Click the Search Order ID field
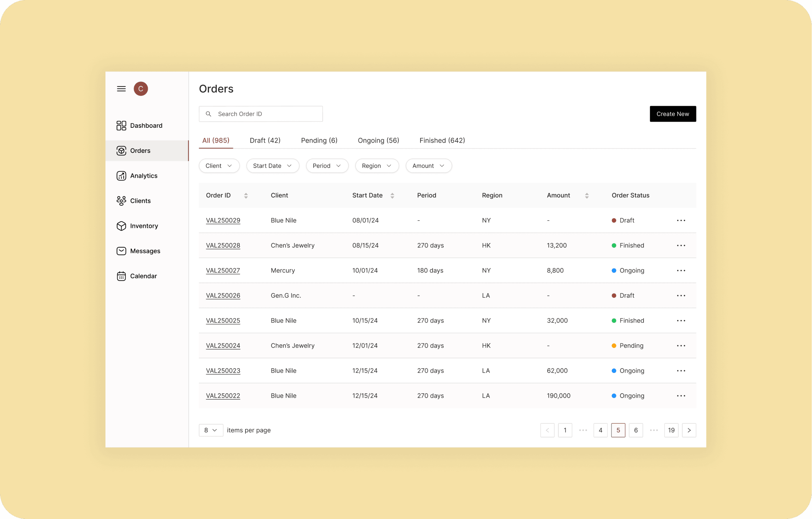Image resolution: width=812 pixels, height=519 pixels. click(x=267, y=114)
